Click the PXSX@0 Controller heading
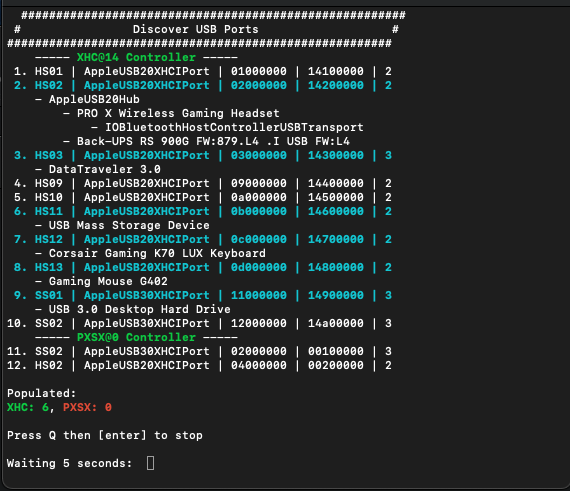Viewport: 570px width, 491px height. tap(136, 337)
